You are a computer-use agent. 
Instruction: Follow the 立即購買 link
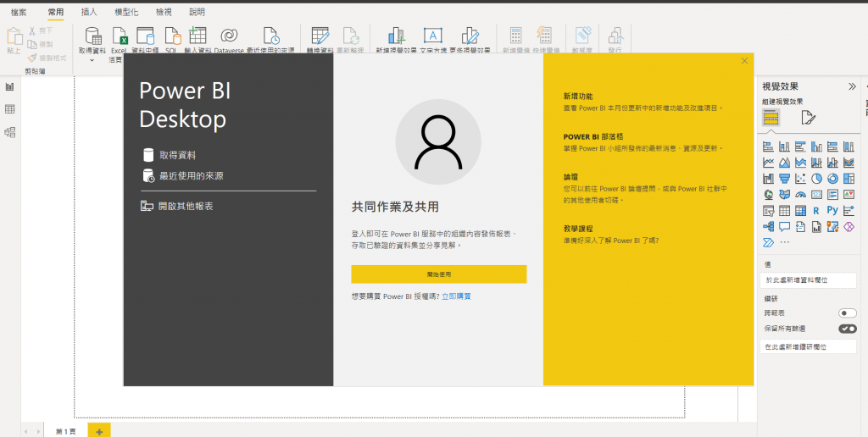(456, 296)
